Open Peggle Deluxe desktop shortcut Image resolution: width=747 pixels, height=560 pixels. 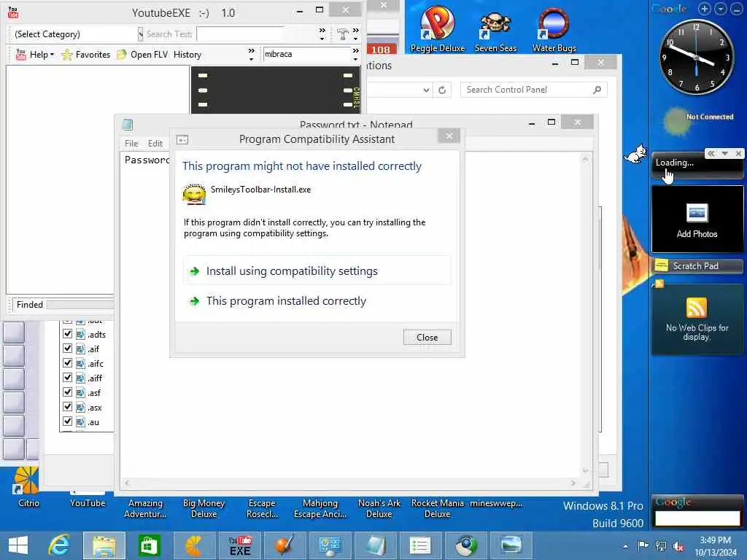click(x=438, y=28)
